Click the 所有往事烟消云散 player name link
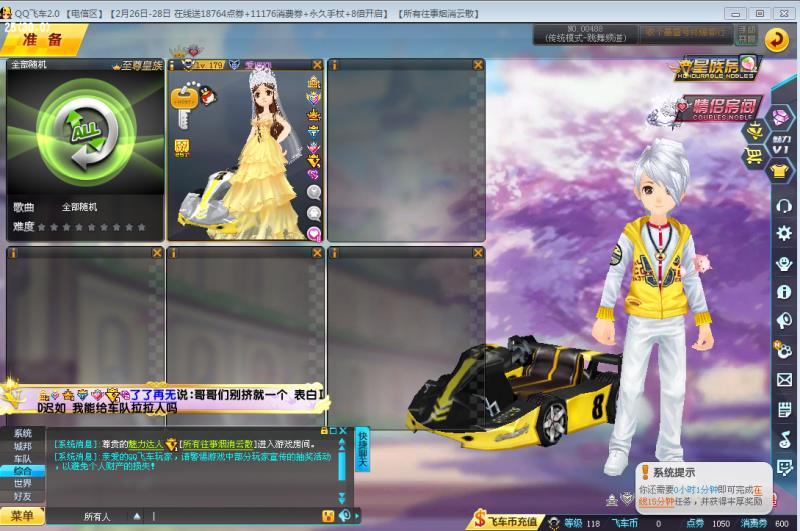The width and height of the screenshot is (800, 531). coord(218,444)
